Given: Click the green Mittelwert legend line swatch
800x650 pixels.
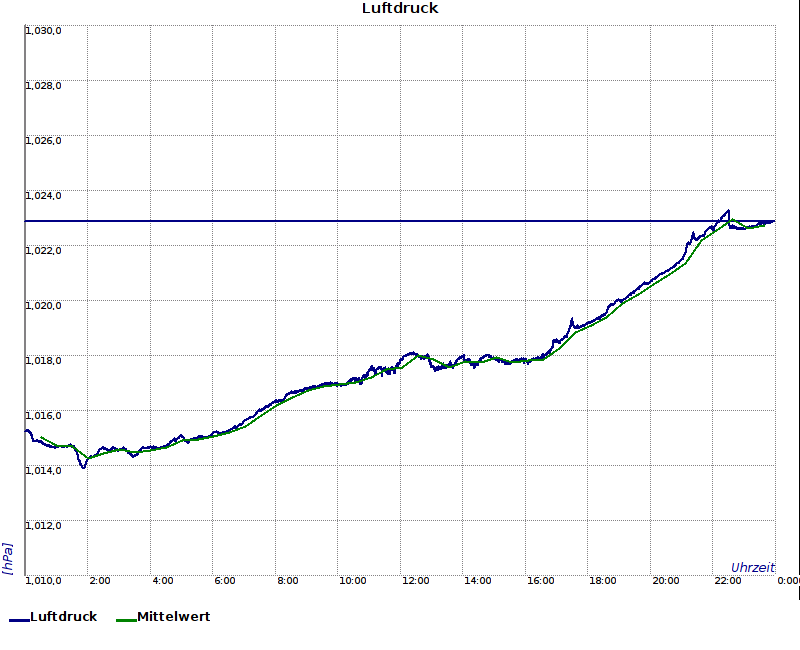Looking at the screenshot, I should click(126, 620).
